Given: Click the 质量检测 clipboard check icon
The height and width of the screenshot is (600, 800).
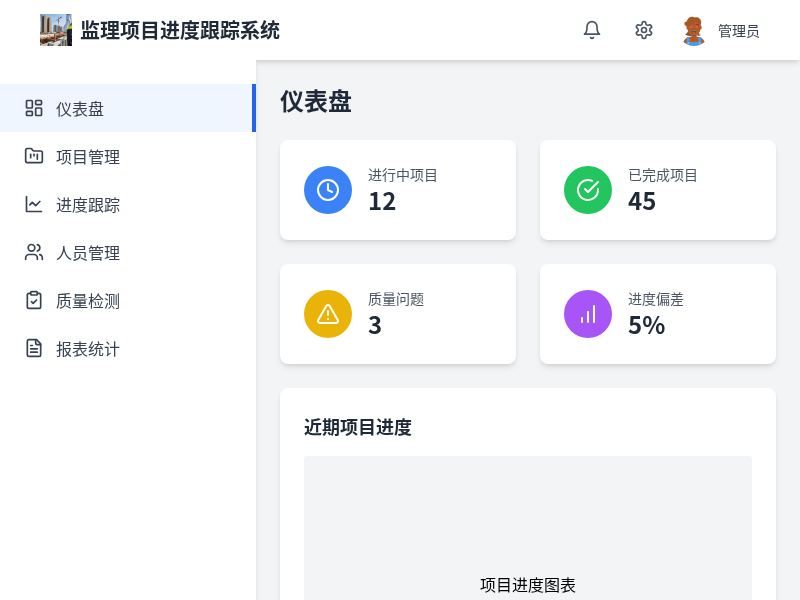Looking at the screenshot, I should coord(34,301).
